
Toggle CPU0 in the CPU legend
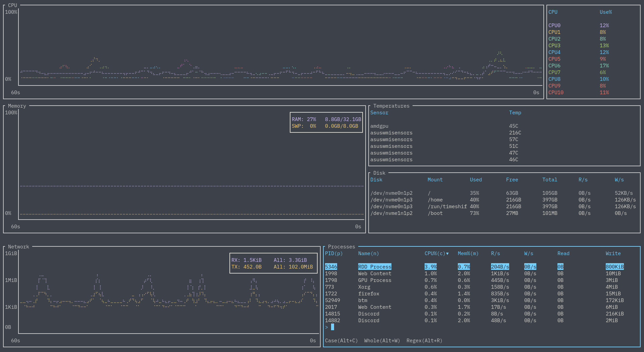click(x=593, y=25)
